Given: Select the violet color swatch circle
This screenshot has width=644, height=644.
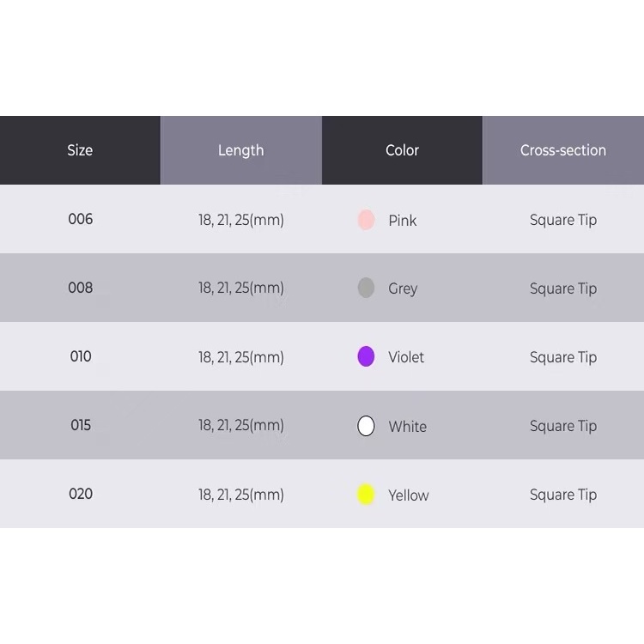Looking at the screenshot, I should (x=366, y=357).
